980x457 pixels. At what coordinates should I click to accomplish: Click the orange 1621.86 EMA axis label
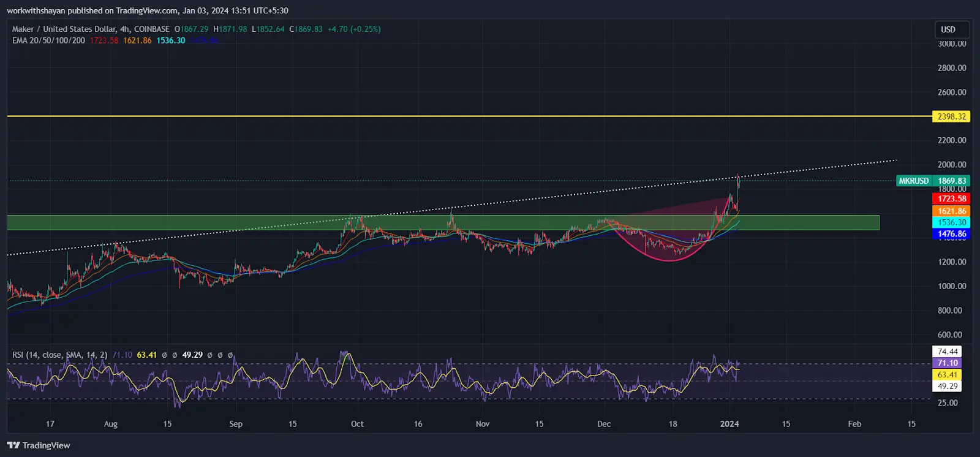click(x=951, y=211)
